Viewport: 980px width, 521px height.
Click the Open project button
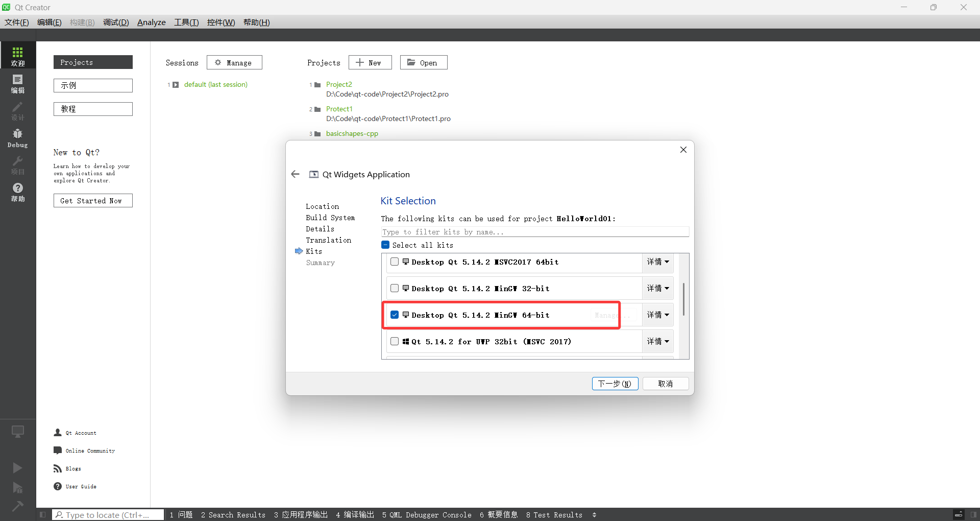point(424,62)
